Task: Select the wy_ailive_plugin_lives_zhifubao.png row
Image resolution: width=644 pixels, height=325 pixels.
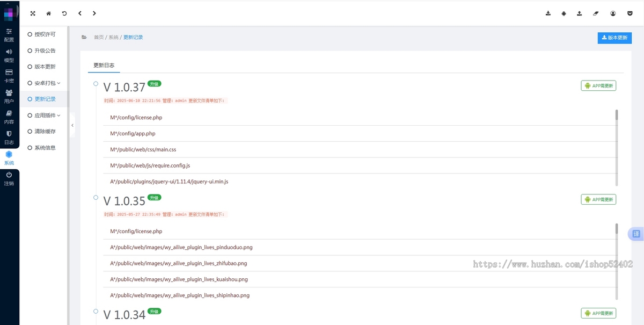Action: 358,263
